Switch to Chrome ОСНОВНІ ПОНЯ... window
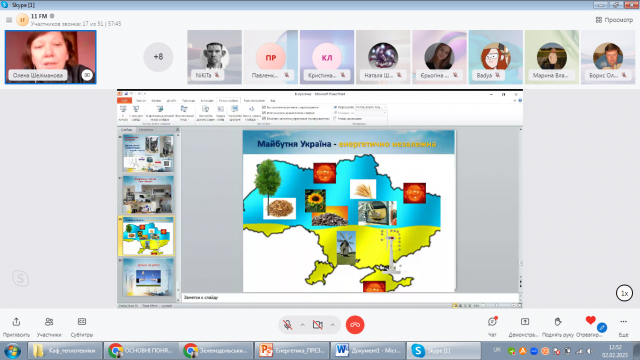This screenshot has width=640, height=360. tap(141, 351)
